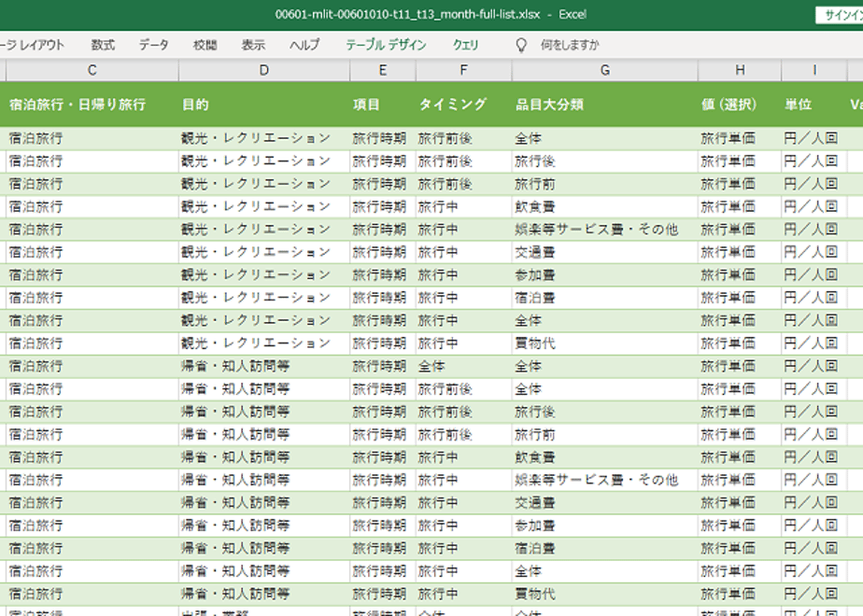Select the 旅行後 cell in the 帰省・知人訪問等 rows
Viewport: 863px width, 616px height.
pos(605,412)
